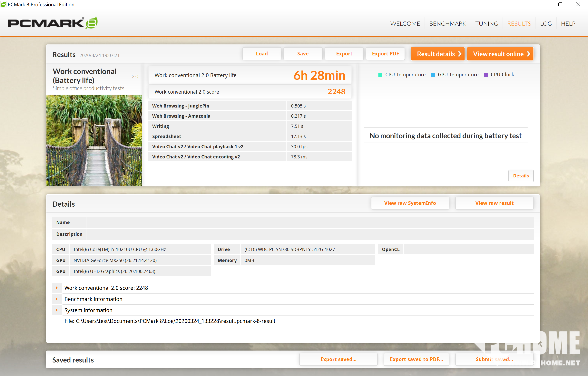Click the Submit saved... button
The height and width of the screenshot is (376, 588).
[494, 359]
